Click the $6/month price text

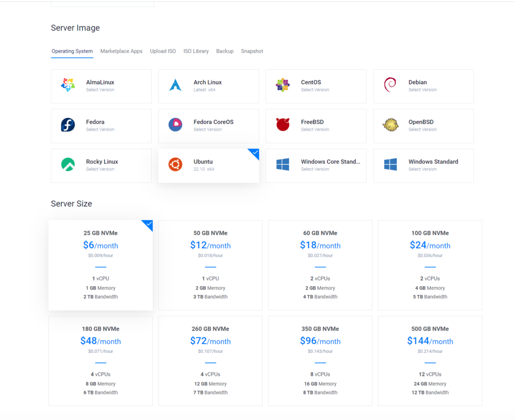[101, 245]
